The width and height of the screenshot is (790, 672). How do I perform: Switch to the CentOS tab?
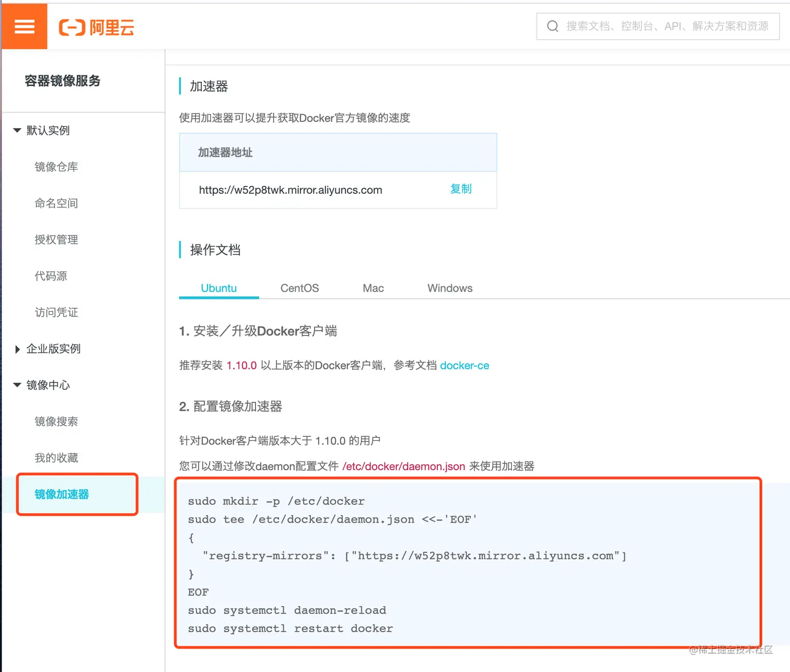[300, 288]
